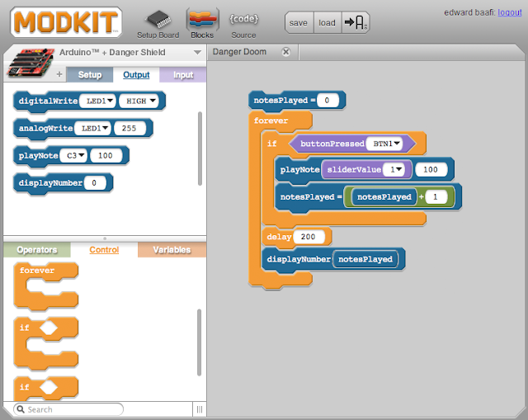Viewport: 528px width, 420px height.
Task: Click the Search input field
Action: (68, 409)
